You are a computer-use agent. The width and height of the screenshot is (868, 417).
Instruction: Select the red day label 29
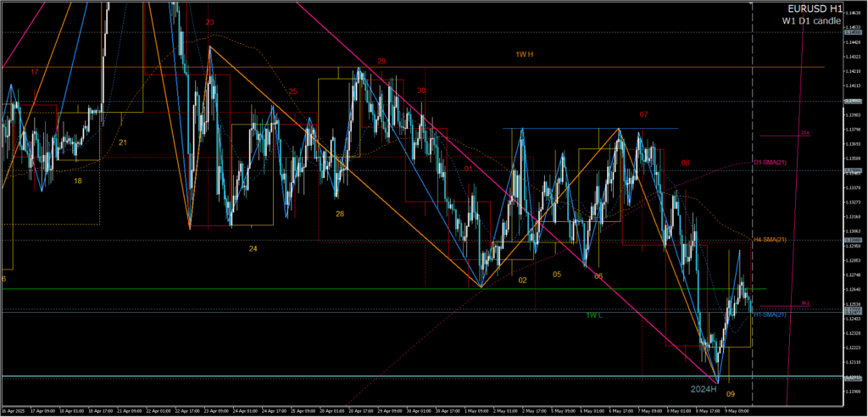pyautogui.click(x=382, y=61)
